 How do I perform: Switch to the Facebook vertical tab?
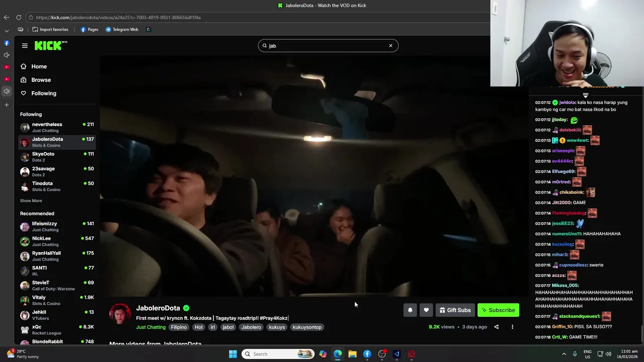pyautogui.click(x=7, y=43)
